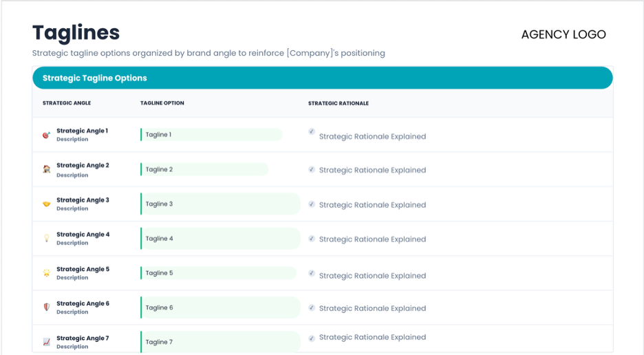This screenshot has height=355, width=644.
Task: Click the light bulb icon beside Strategic Angle 4
Action: click(x=46, y=238)
